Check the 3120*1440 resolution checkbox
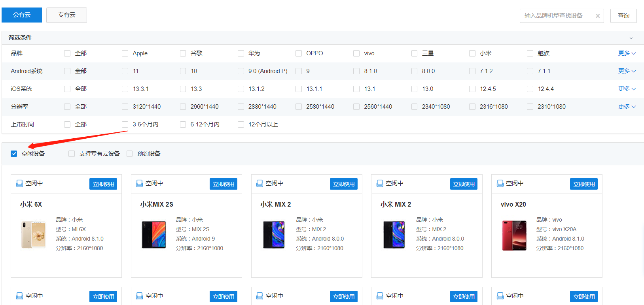Viewport: 644px width, 305px height. pos(125,107)
